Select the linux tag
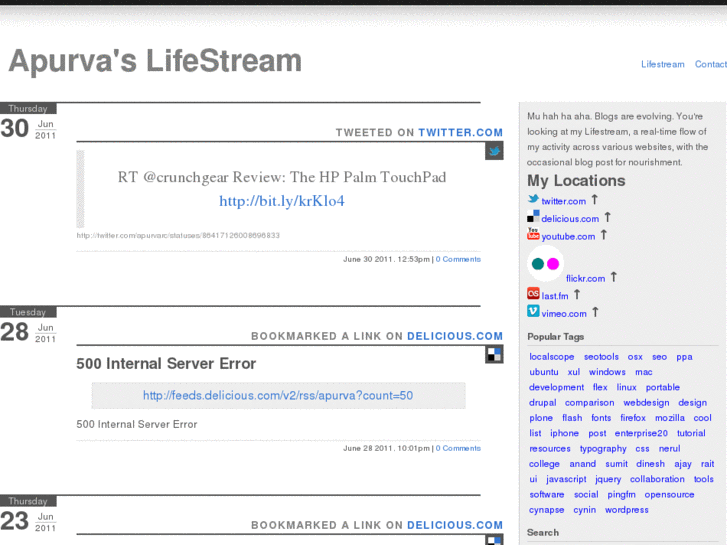Viewport: 727px width, 545px height. pos(627,388)
